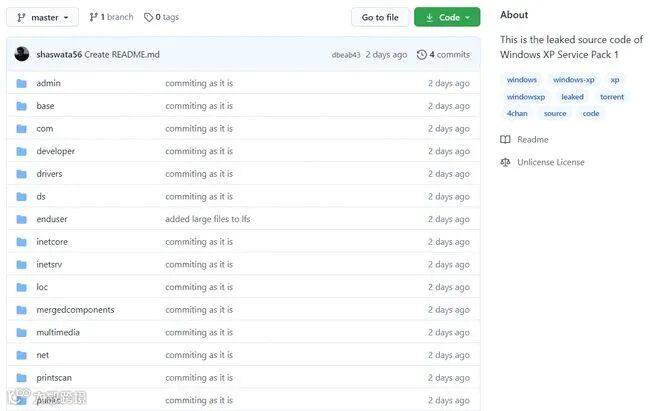Open shaswata56 user avatar
The height and width of the screenshot is (411, 650).
22,54
